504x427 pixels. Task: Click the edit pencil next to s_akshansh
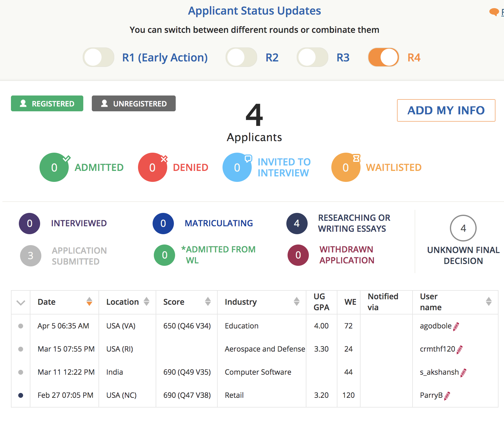pyautogui.click(x=463, y=372)
